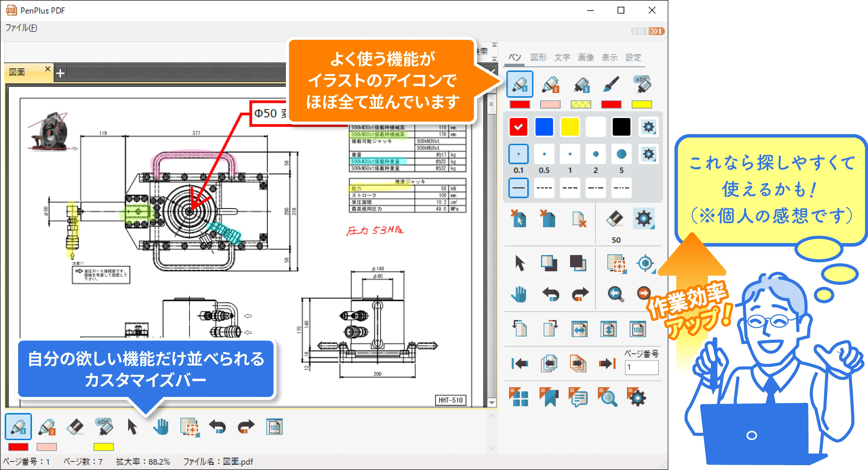The width and height of the screenshot is (868, 470).
Task: Fit page to width icon
Action: pos(579,329)
